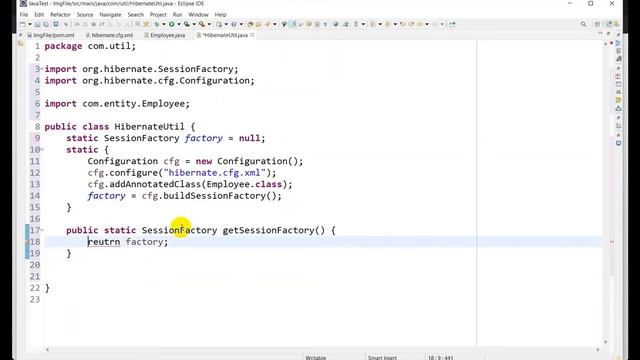Open the Run menu
The height and width of the screenshot is (360, 640).
click(x=177, y=15)
